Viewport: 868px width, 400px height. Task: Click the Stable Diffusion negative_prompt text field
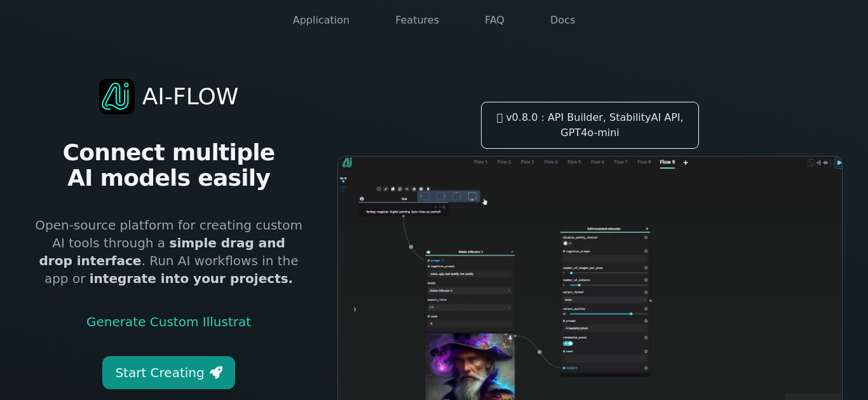(x=470, y=274)
